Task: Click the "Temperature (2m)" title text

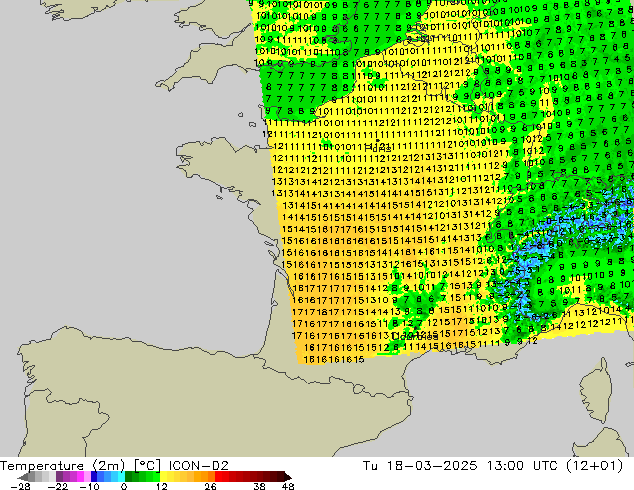Action: pos(62,466)
